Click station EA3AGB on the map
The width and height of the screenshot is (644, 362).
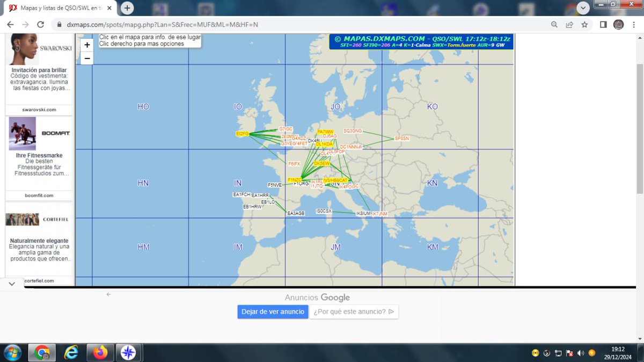[x=296, y=213]
